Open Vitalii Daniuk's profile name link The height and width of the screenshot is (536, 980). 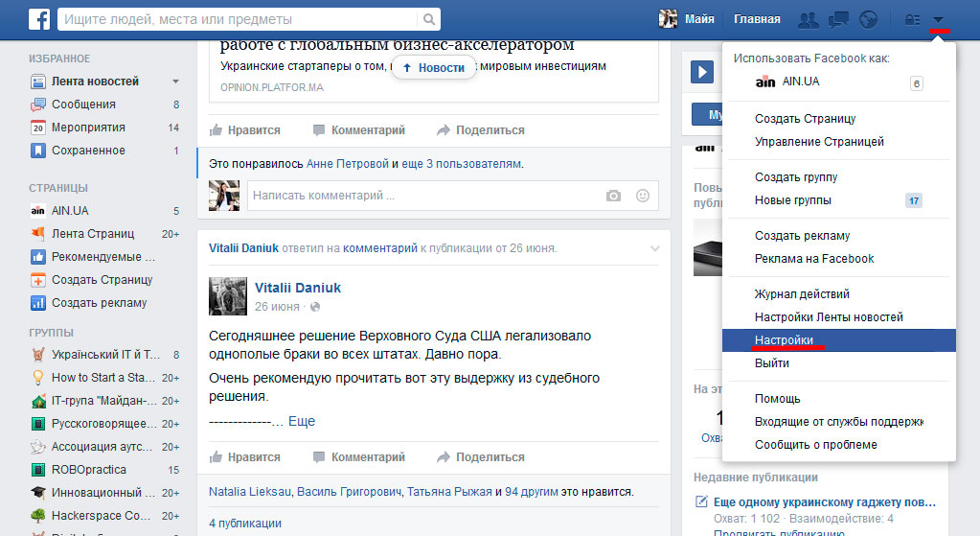[298, 288]
